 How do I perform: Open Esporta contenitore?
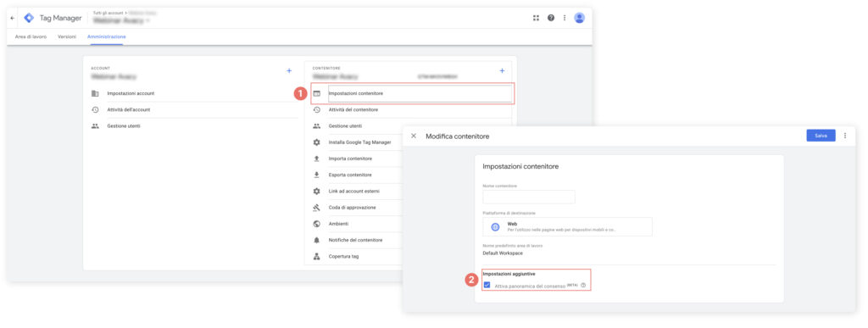pyautogui.click(x=350, y=175)
